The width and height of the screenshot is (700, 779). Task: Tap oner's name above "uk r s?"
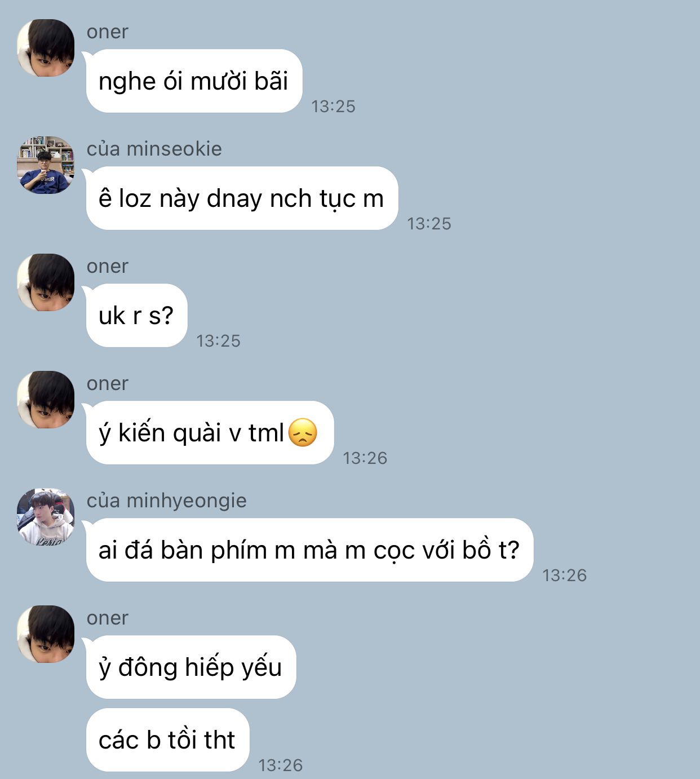coord(108,267)
